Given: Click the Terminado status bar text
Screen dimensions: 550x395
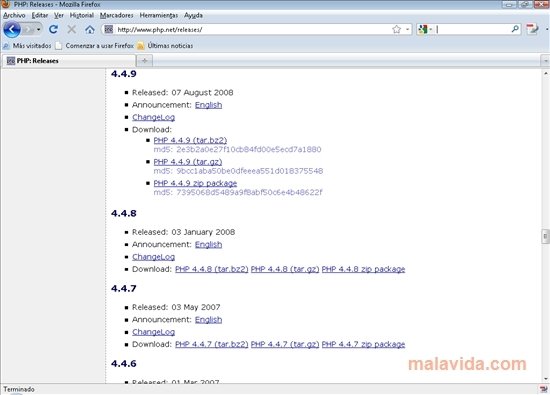Looking at the screenshot, I should point(19,389).
